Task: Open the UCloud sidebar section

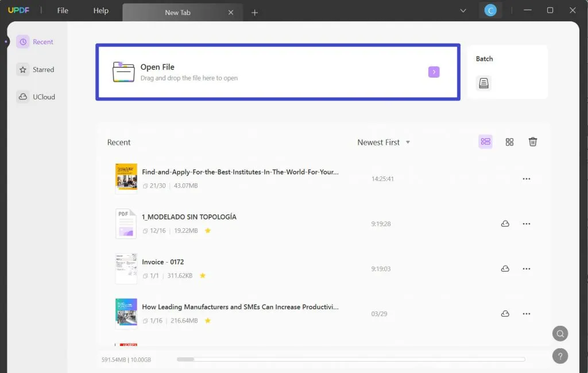Action: pos(36,97)
